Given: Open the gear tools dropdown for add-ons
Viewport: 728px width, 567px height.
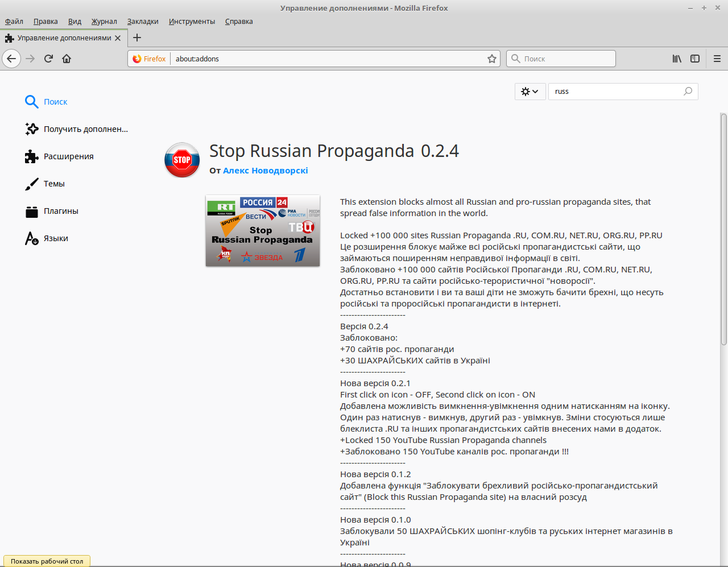Looking at the screenshot, I should (530, 91).
